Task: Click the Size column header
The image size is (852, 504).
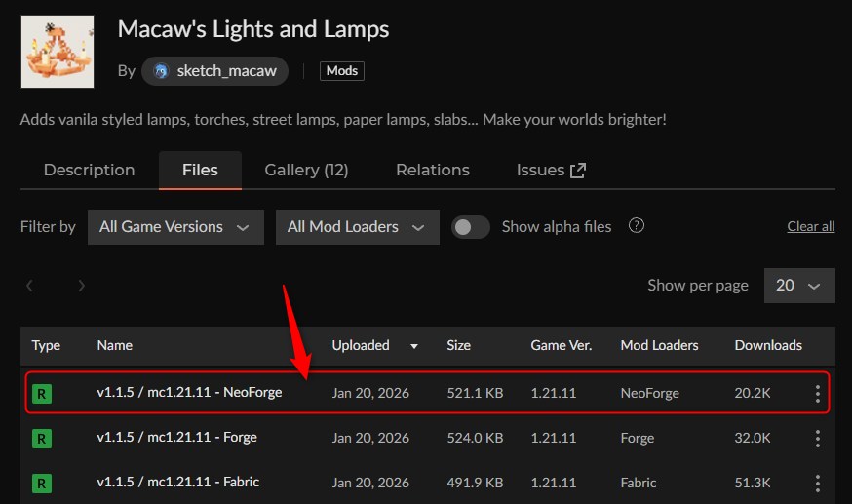Action: click(x=458, y=345)
